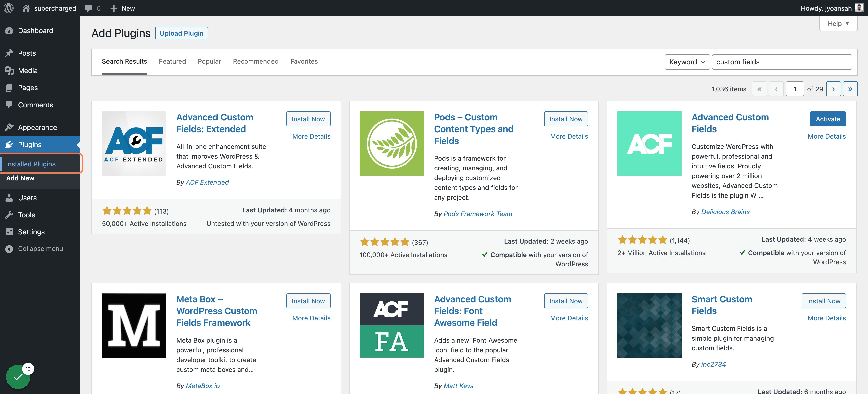Go to Media library menu
The height and width of the screenshot is (394, 868).
click(x=40, y=70)
